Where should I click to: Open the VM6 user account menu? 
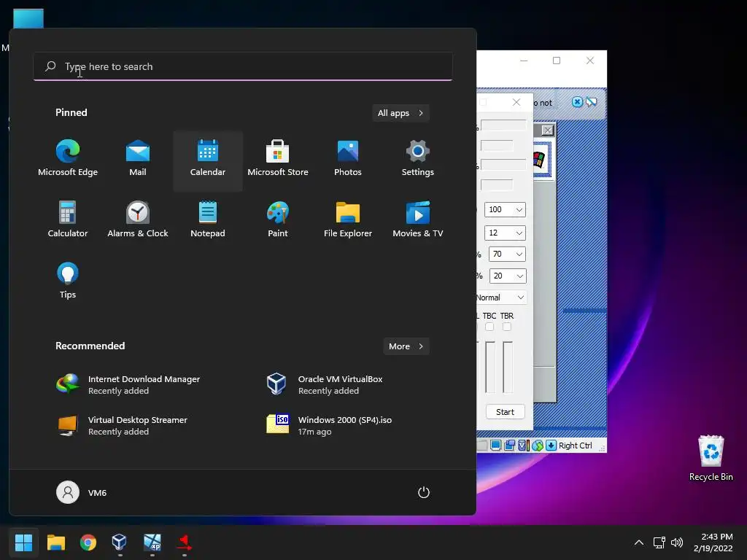pos(82,492)
